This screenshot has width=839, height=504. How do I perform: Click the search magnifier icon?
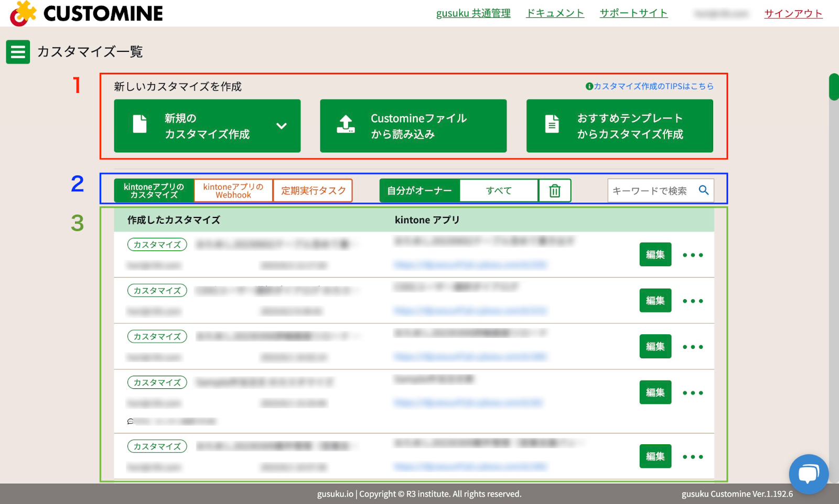704,190
